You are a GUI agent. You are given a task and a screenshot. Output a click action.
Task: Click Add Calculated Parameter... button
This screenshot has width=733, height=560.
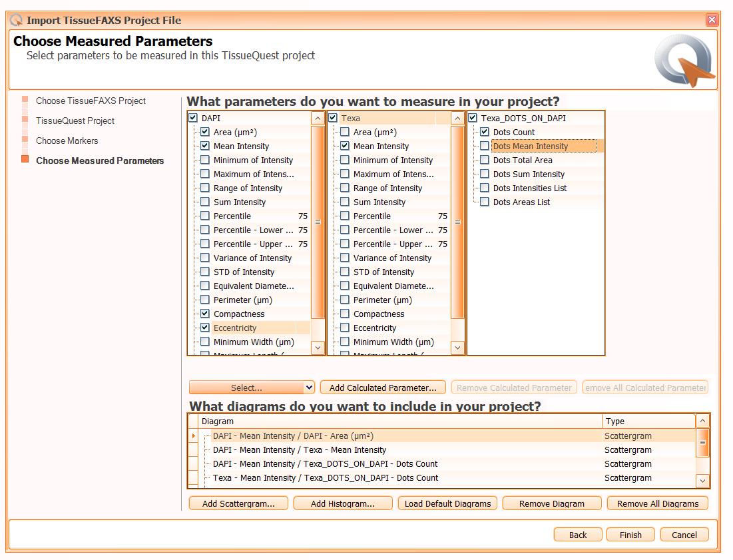(x=383, y=388)
